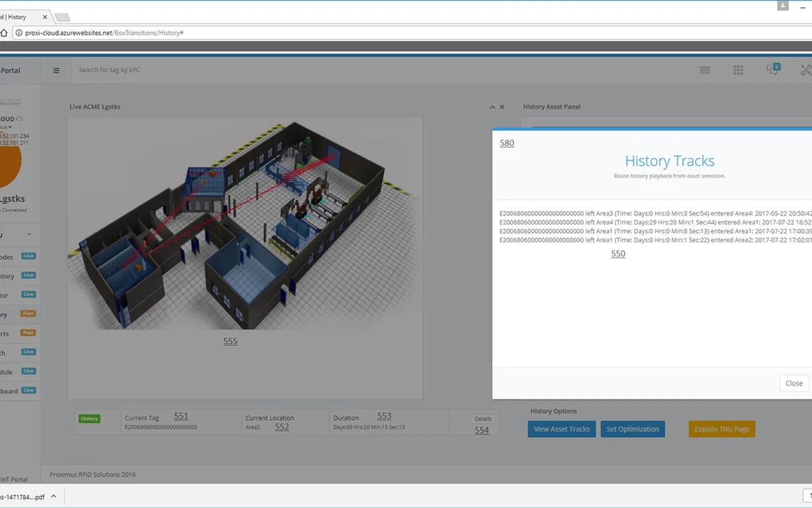Screen dimensions: 812x508
Task: Click the Set Optimization button
Action: [x=632, y=429]
